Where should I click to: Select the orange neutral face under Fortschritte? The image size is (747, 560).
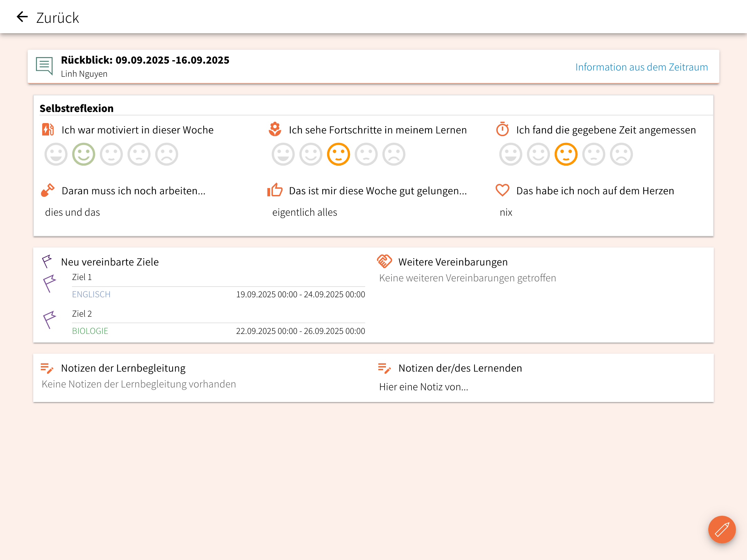(x=338, y=154)
